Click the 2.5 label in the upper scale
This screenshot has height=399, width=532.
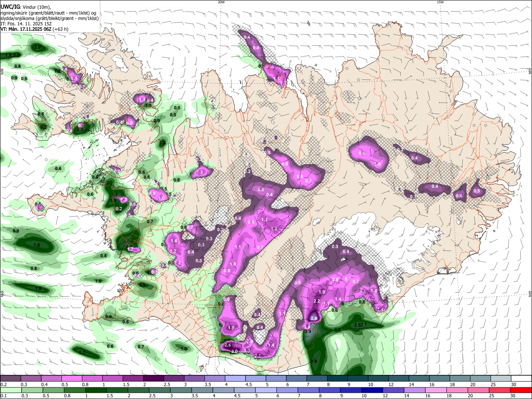167,384
